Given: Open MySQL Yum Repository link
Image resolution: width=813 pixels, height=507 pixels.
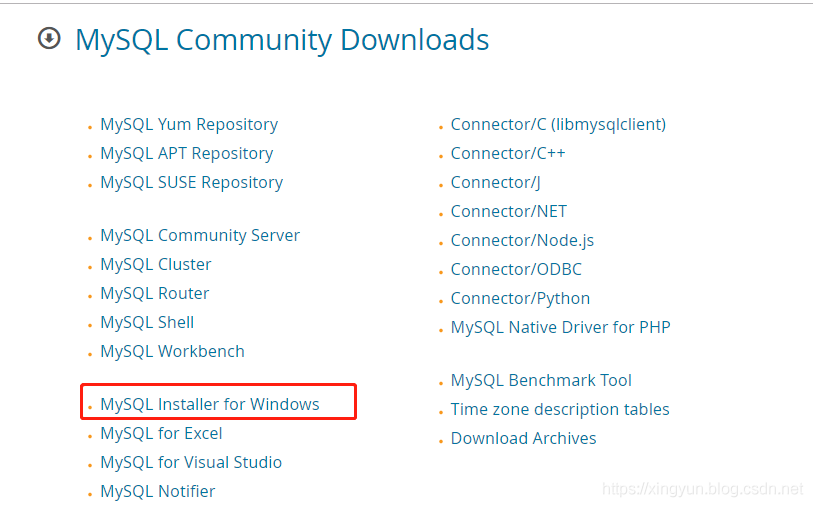Looking at the screenshot, I should pos(189,125).
